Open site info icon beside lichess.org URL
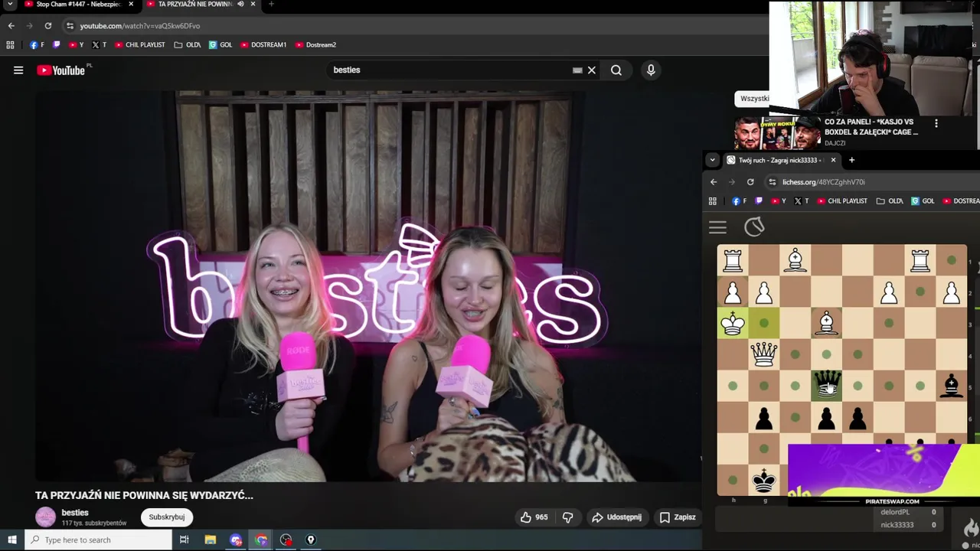 pos(772,182)
